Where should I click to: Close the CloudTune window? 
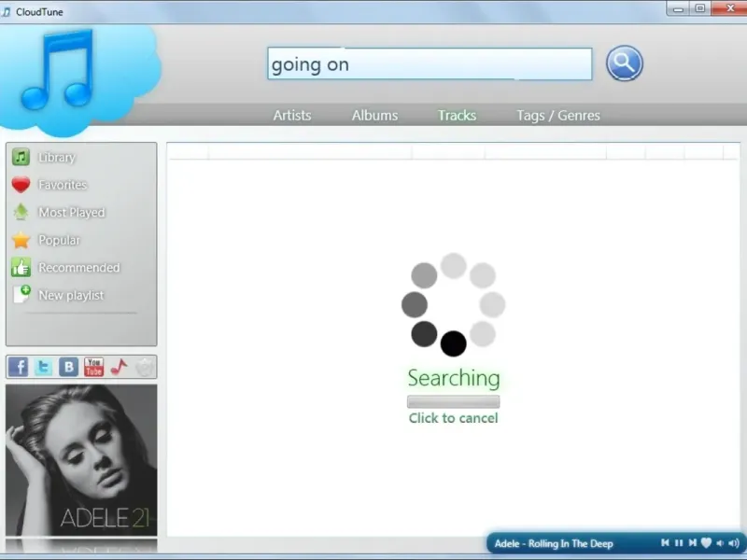(730, 8)
